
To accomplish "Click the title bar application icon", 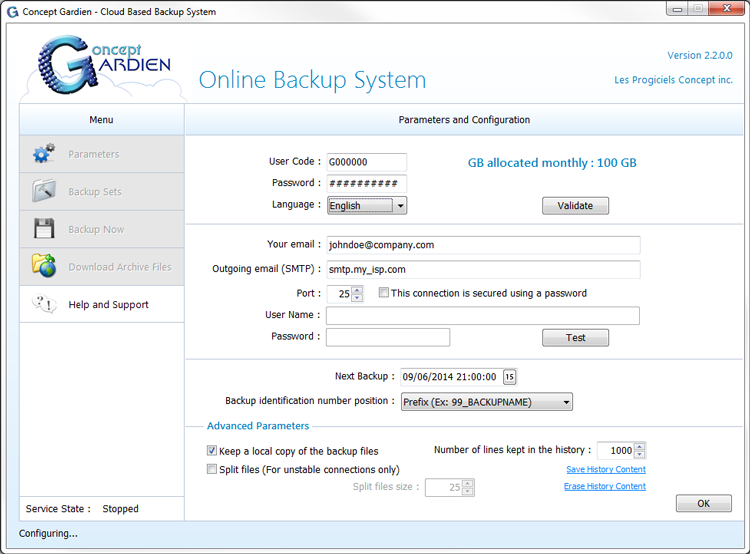I will pyautogui.click(x=13, y=12).
